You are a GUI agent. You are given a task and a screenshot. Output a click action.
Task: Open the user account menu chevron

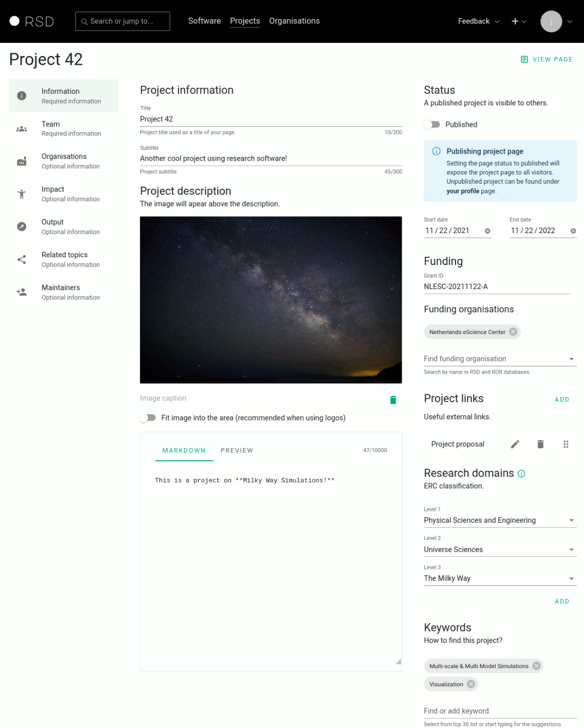pyautogui.click(x=570, y=22)
